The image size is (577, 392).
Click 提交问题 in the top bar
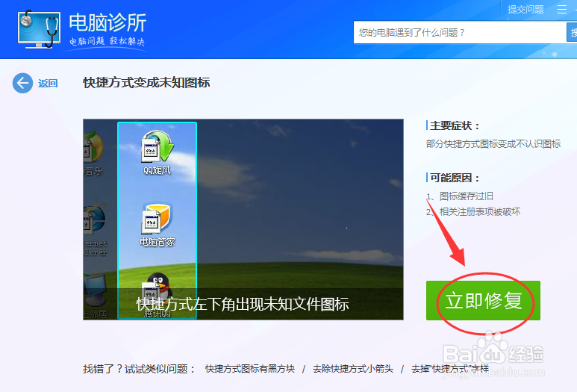525,9
